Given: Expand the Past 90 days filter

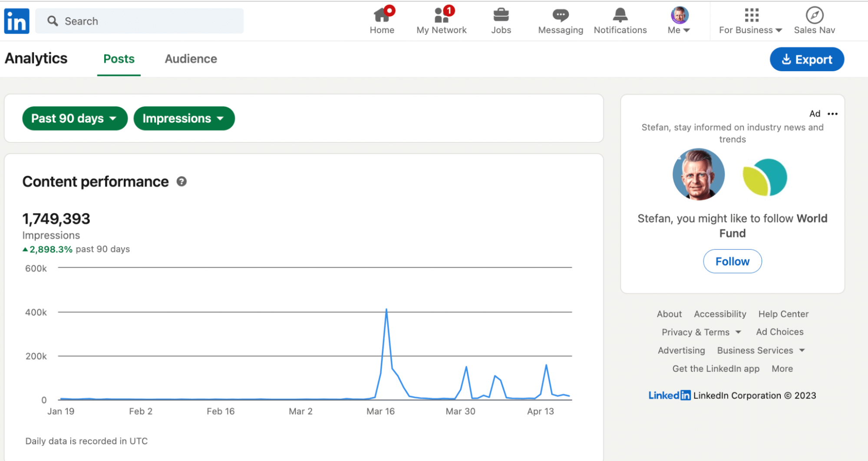Looking at the screenshot, I should (75, 119).
